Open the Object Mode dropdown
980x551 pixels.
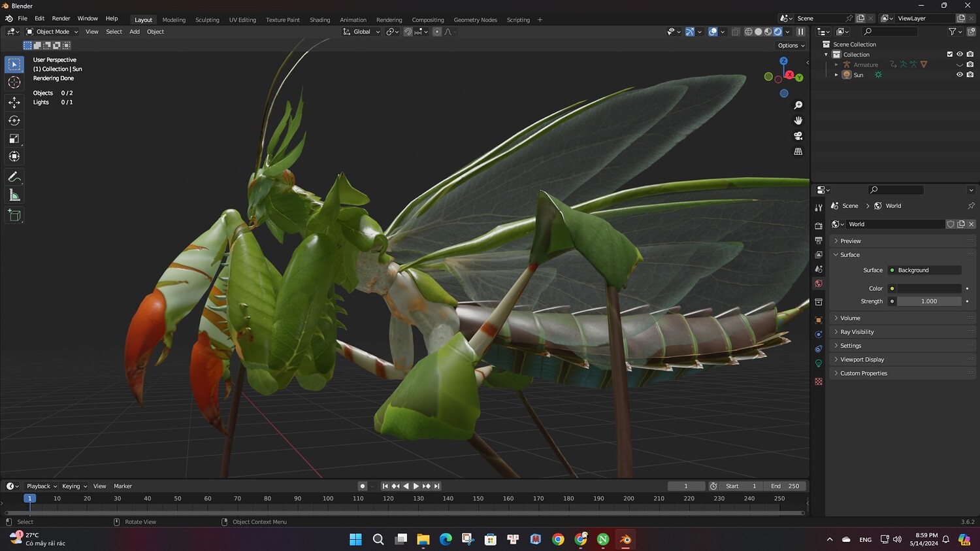52,31
